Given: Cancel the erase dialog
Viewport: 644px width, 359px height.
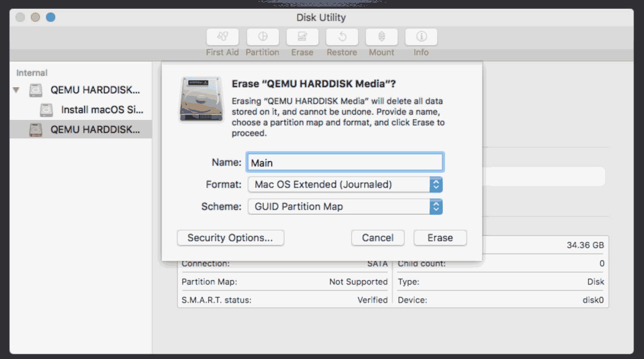Looking at the screenshot, I should coord(378,238).
